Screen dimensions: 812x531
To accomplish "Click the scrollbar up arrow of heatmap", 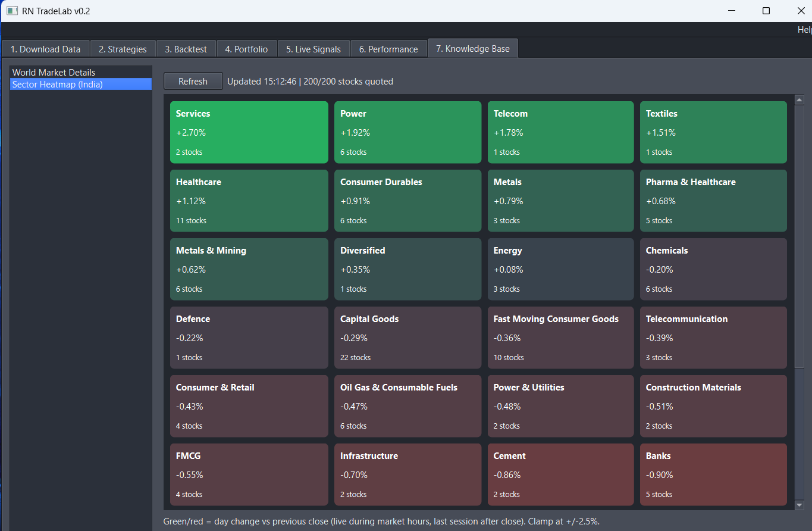I will pyautogui.click(x=800, y=100).
